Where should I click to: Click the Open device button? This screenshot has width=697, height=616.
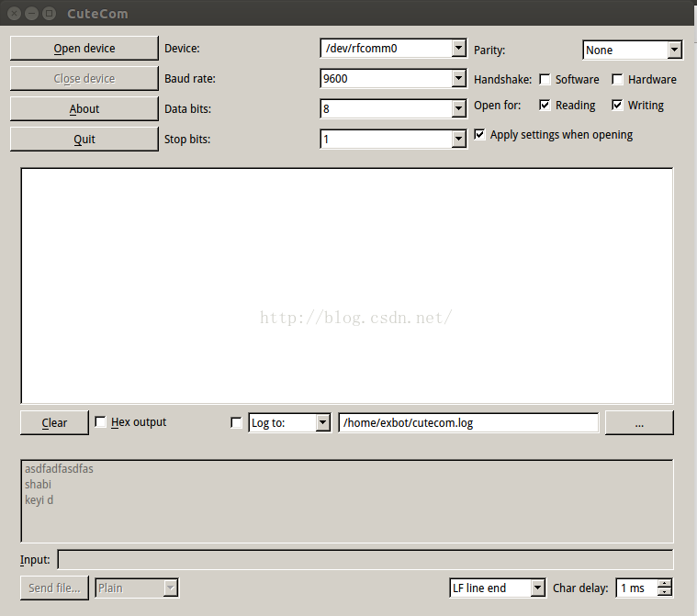tap(84, 48)
